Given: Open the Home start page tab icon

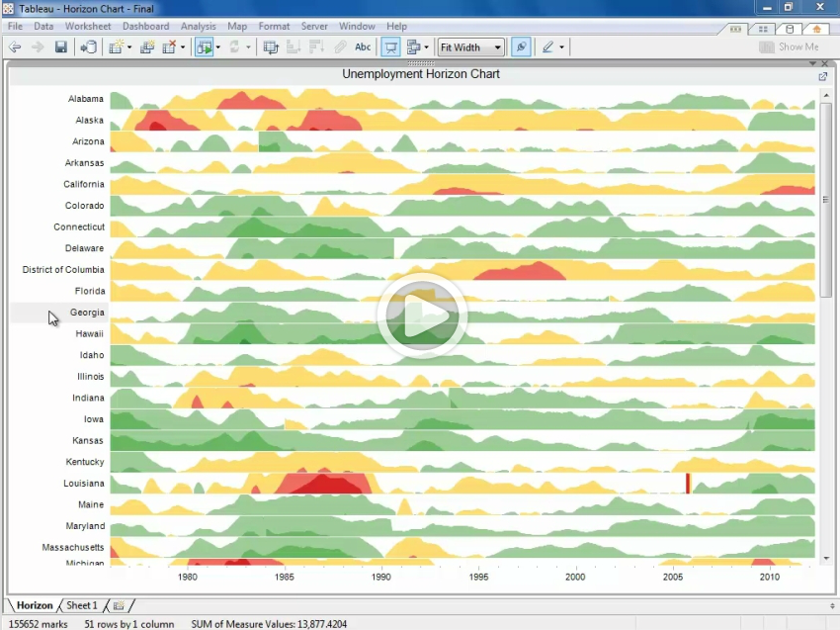Looking at the screenshot, I should coord(815,29).
